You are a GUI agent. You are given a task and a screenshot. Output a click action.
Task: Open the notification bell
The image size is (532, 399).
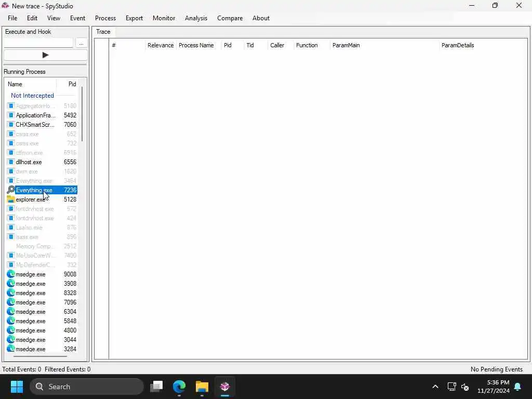[x=517, y=387]
